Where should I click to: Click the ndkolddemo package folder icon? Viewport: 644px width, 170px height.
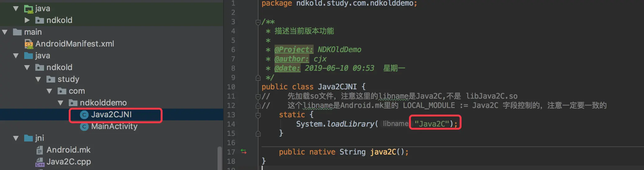pyautogui.click(x=73, y=103)
